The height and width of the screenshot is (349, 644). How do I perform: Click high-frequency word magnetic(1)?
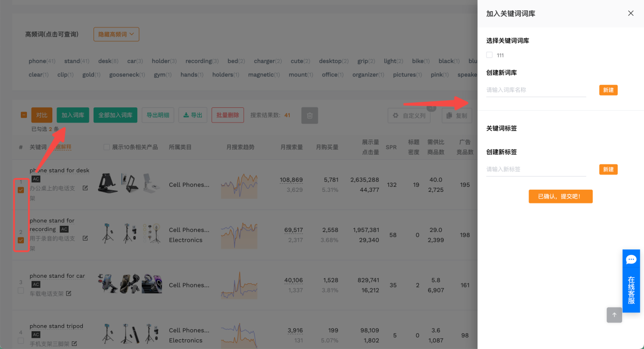pos(264,75)
